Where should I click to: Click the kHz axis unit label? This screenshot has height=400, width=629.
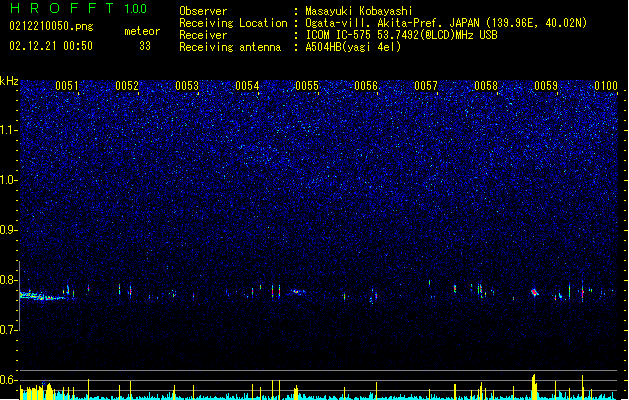coord(9,81)
